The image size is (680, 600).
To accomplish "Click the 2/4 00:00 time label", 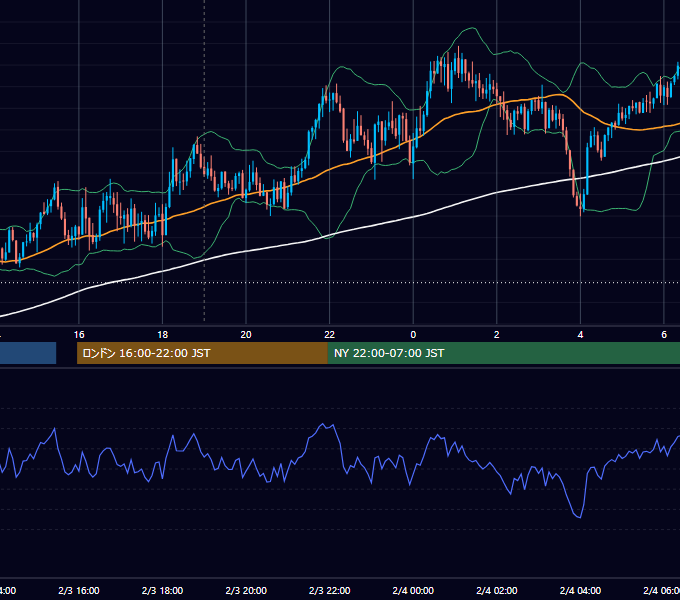I will pyautogui.click(x=413, y=591).
